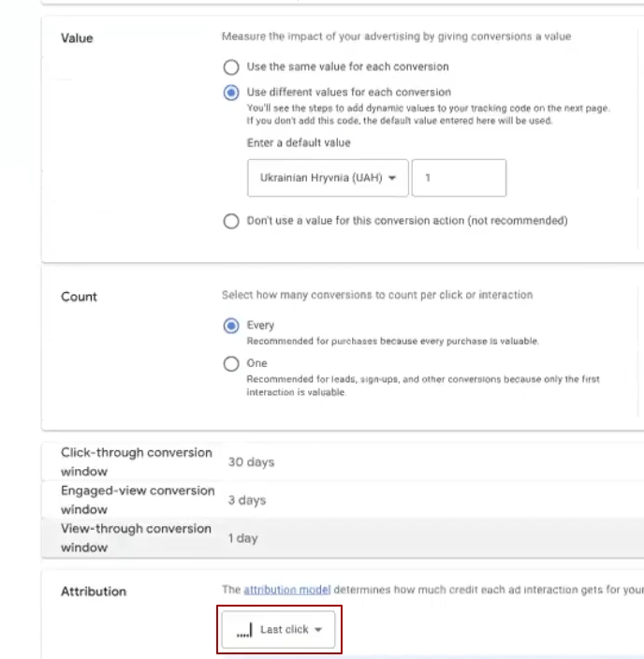Click the dropdown arrow next to 'Last click'
This screenshot has height=659, width=644.
pos(318,630)
